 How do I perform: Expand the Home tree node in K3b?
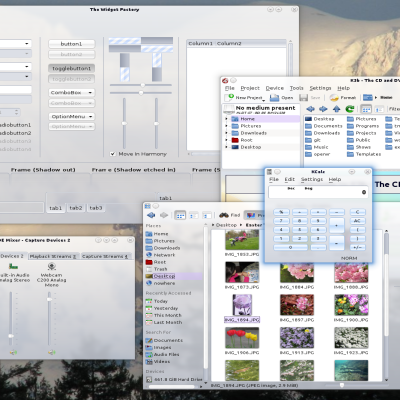(227, 119)
